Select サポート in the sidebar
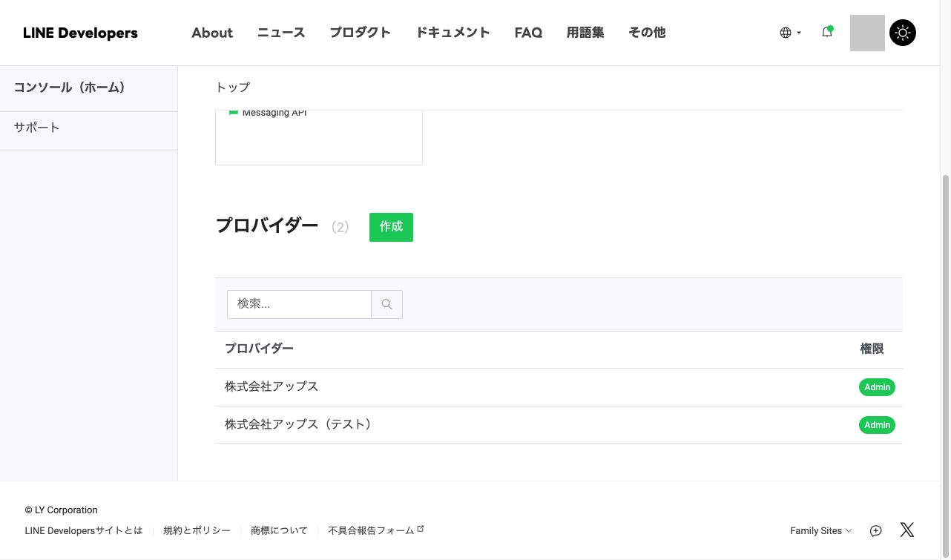 [x=89, y=131]
